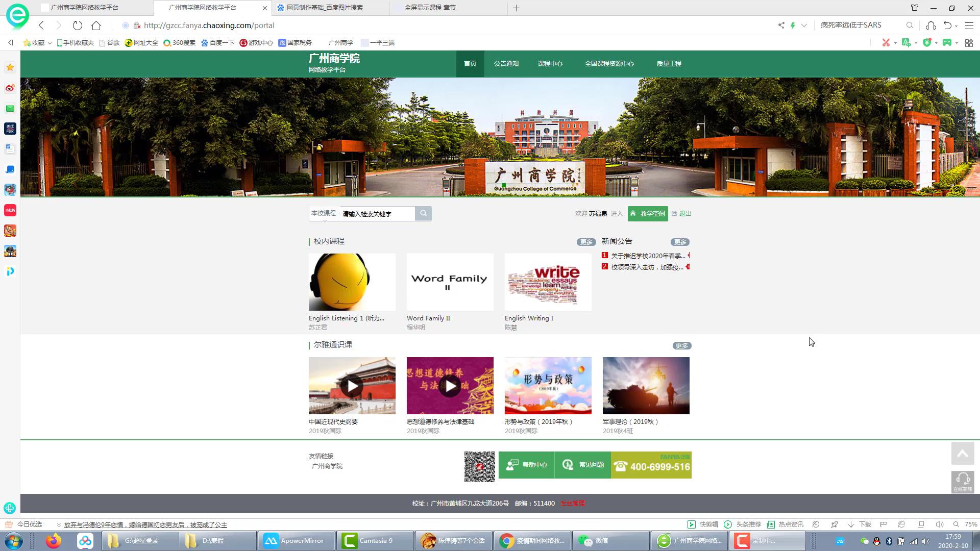Click the home page icon

point(96,25)
